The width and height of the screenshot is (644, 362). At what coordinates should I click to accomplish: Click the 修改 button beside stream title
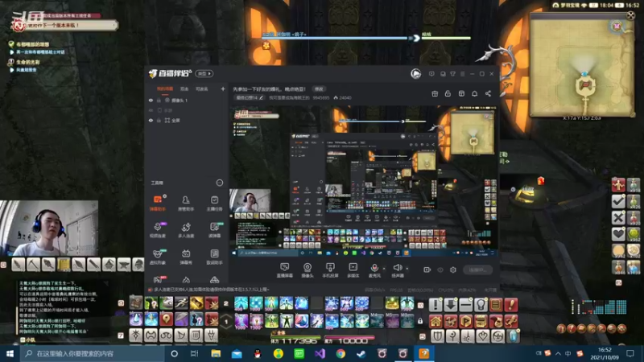(x=319, y=88)
